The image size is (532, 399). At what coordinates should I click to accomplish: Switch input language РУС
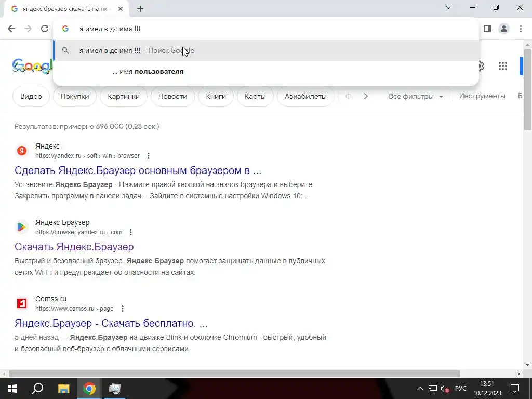(x=461, y=389)
